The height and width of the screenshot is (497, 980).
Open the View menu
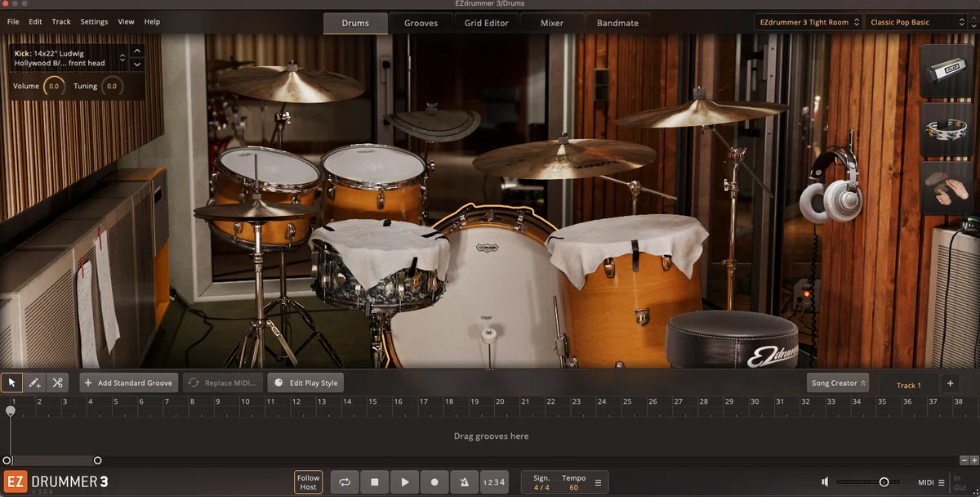tap(126, 22)
